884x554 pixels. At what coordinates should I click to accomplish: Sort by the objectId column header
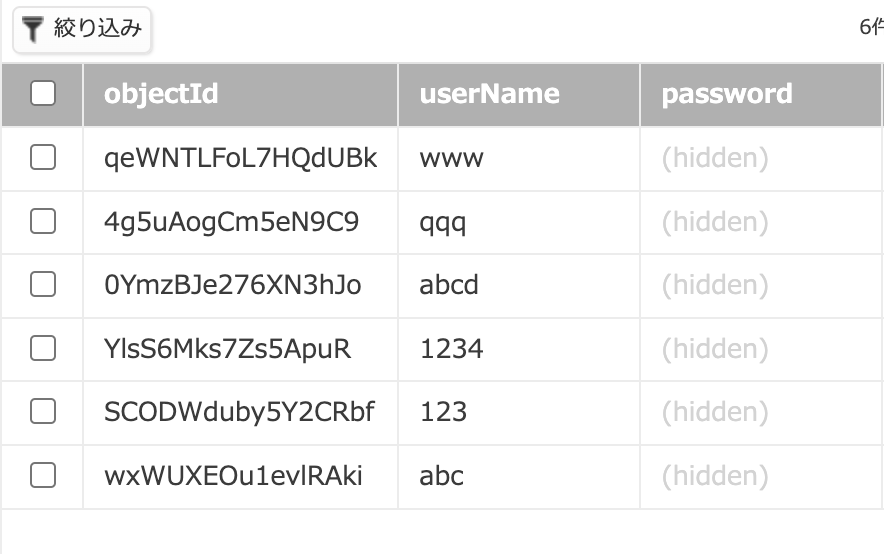coord(161,94)
